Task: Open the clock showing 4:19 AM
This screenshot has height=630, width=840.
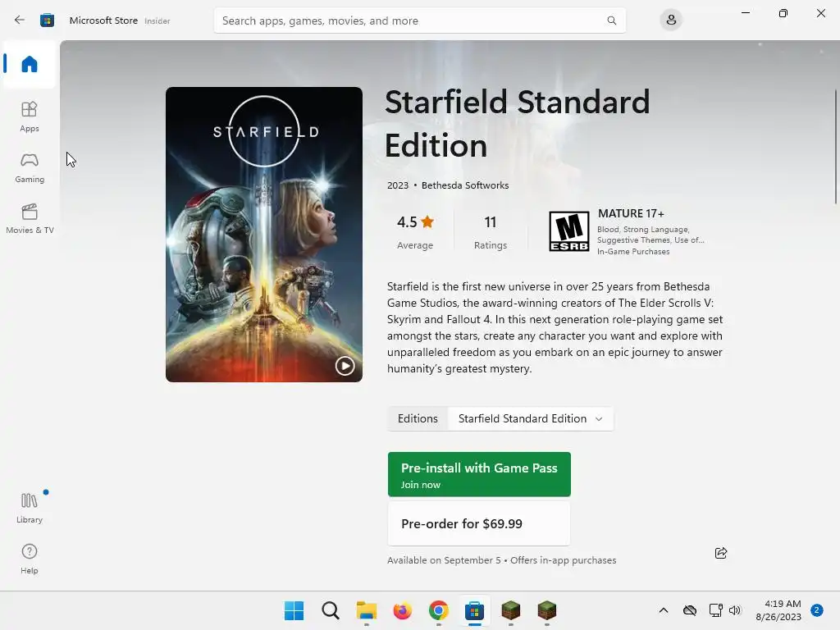Action: pyautogui.click(x=778, y=610)
